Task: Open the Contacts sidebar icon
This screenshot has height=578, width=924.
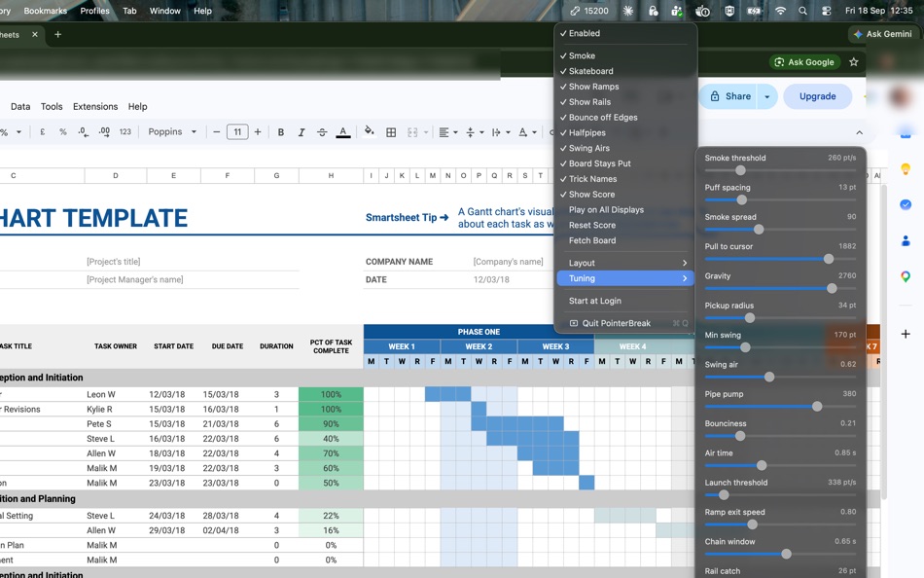Action: point(906,240)
